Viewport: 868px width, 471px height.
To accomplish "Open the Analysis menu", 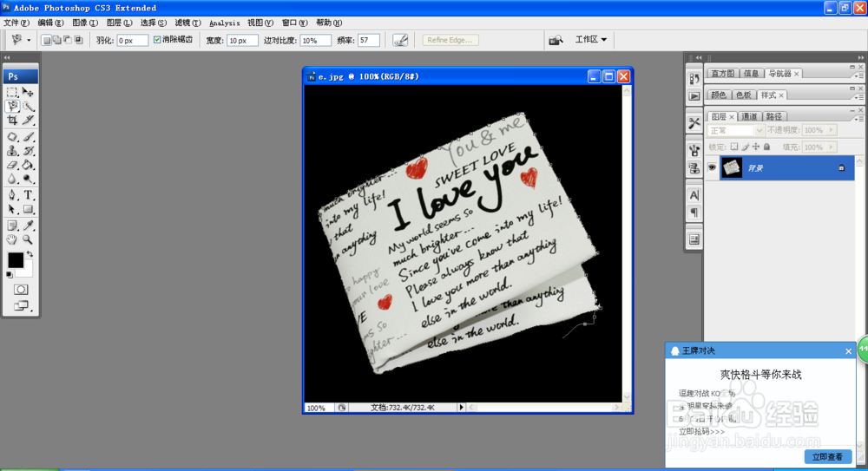I will pyautogui.click(x=224, y=23).
